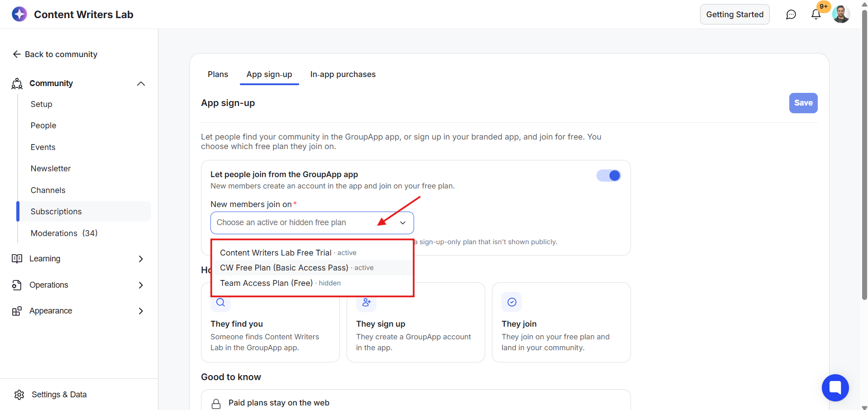Open People in the Community menu
868x410 pixels.
point(43,125)
